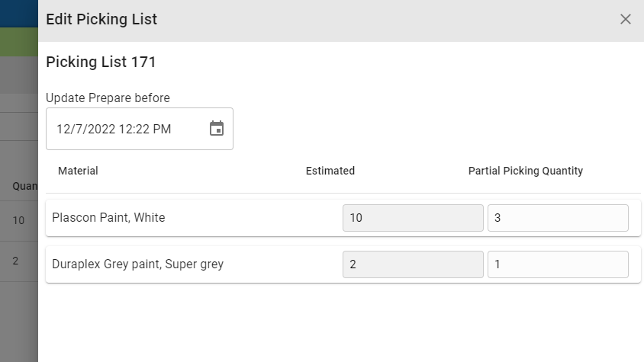Image resolution: width=644 pixels, height=362 pixels.
Task: Click the Partial Picking Quantity column header
Action: 525,171
